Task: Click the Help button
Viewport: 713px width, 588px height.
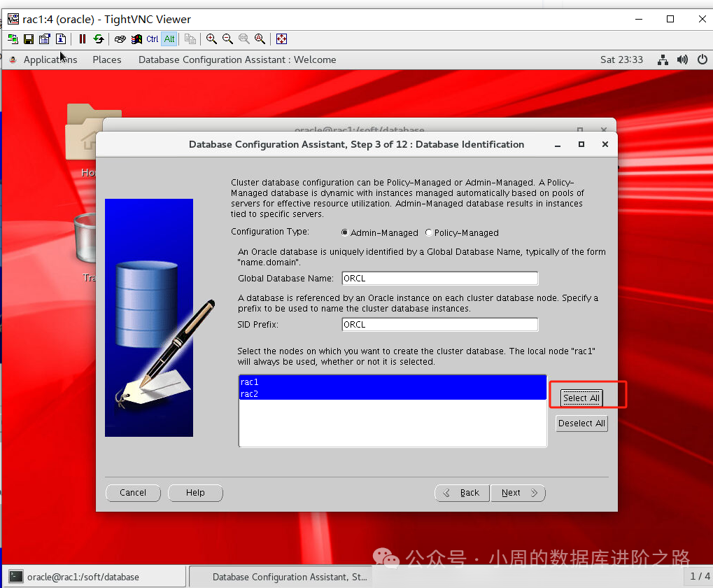Action: tap(195, 493)
